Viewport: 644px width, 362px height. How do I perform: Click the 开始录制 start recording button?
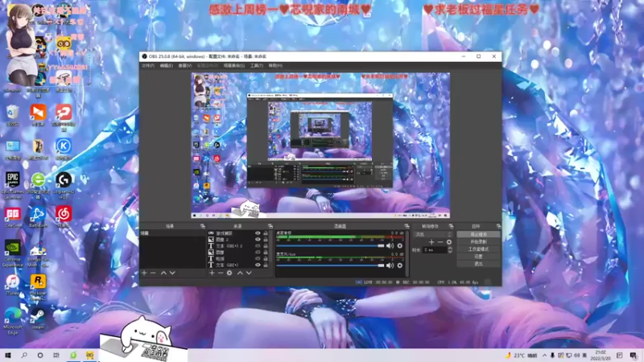[x=478, y=242]
